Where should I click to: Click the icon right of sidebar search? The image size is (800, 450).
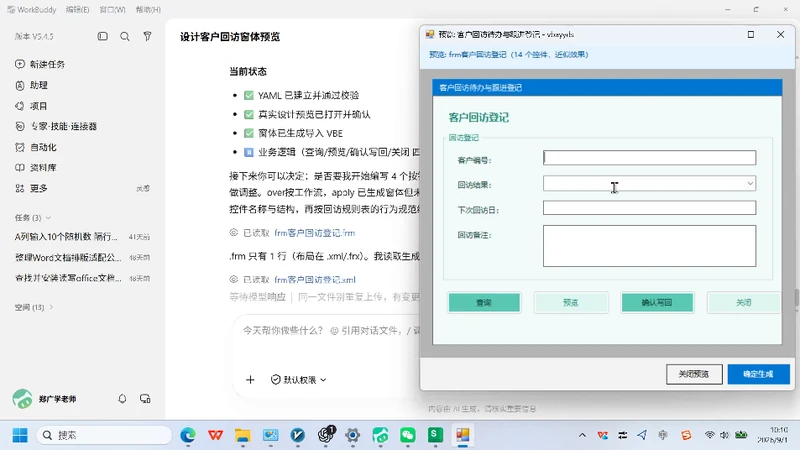click(147, 36)
